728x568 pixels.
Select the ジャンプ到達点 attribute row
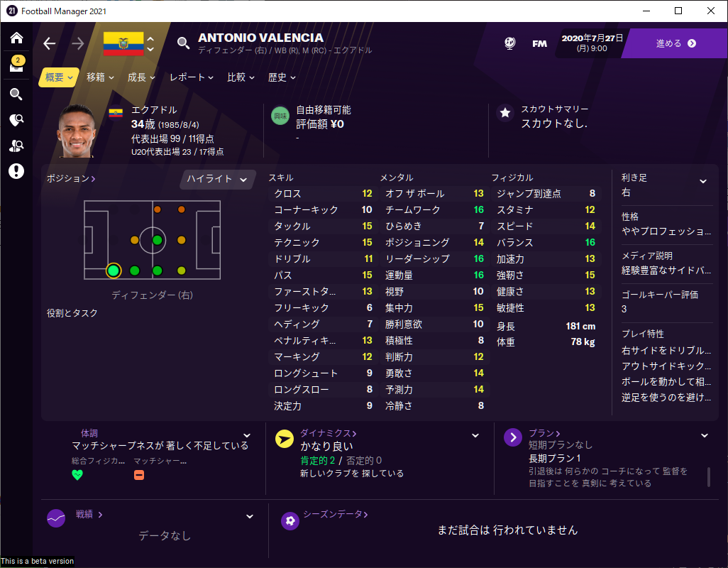click(x=546, y=194)
